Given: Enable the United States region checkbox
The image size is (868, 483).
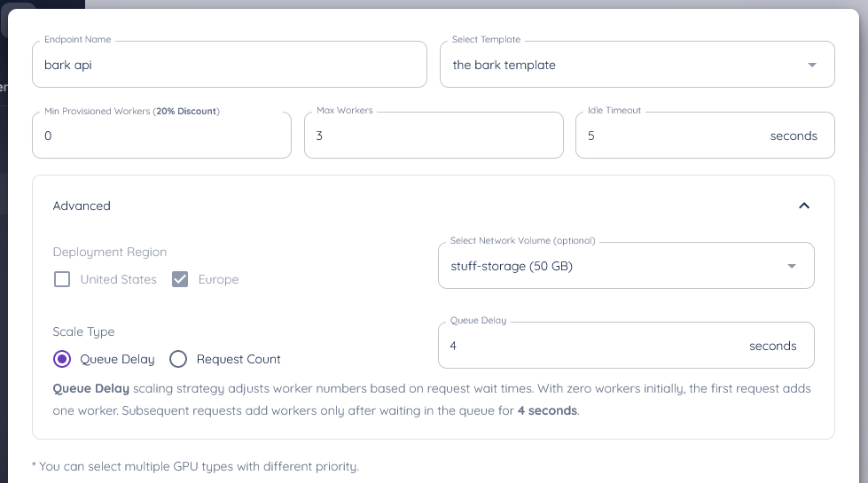Looking at the screenshot, I should point(62,279).
